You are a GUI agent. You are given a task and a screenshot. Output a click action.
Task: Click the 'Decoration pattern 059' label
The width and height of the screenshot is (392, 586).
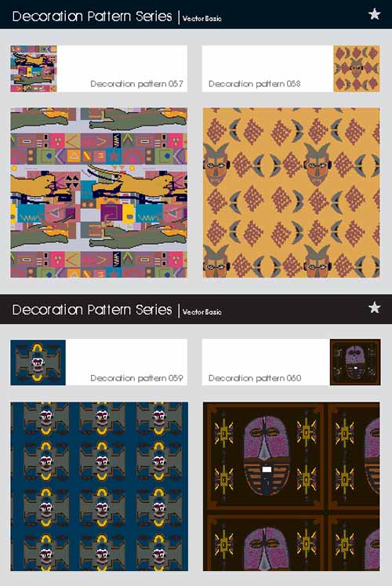point(136,378)
